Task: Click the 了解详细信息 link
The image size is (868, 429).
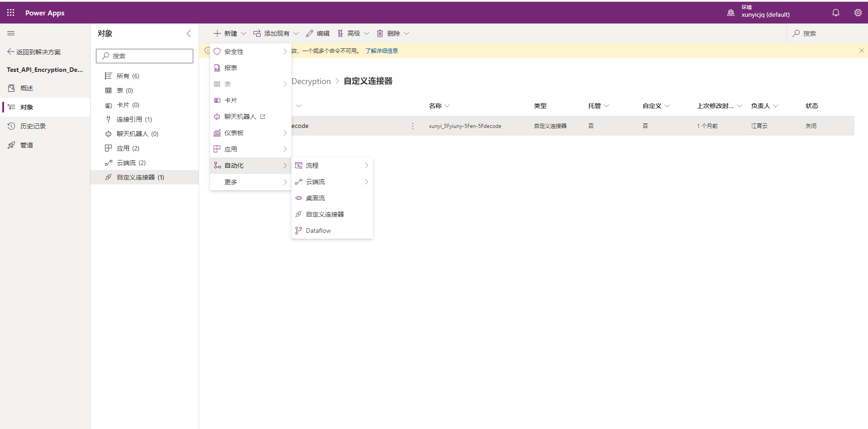Action: point(382,51)
